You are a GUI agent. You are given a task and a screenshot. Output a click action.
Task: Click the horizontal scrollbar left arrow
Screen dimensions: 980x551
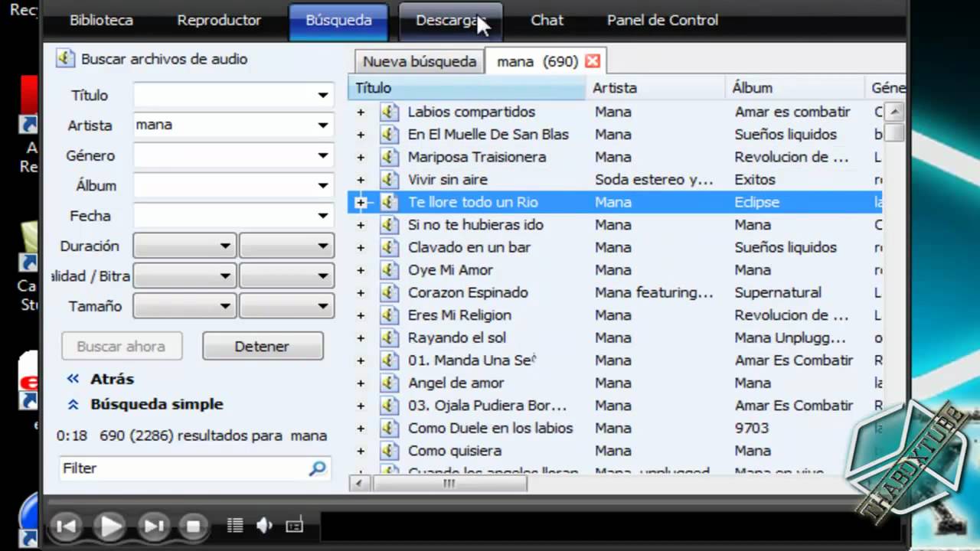(x=360, y=484)
